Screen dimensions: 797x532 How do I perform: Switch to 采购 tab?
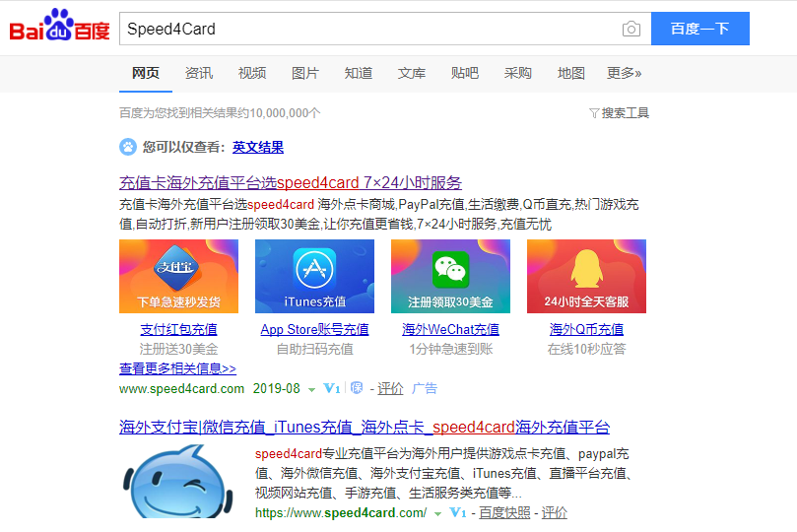(x=517, y=73)
